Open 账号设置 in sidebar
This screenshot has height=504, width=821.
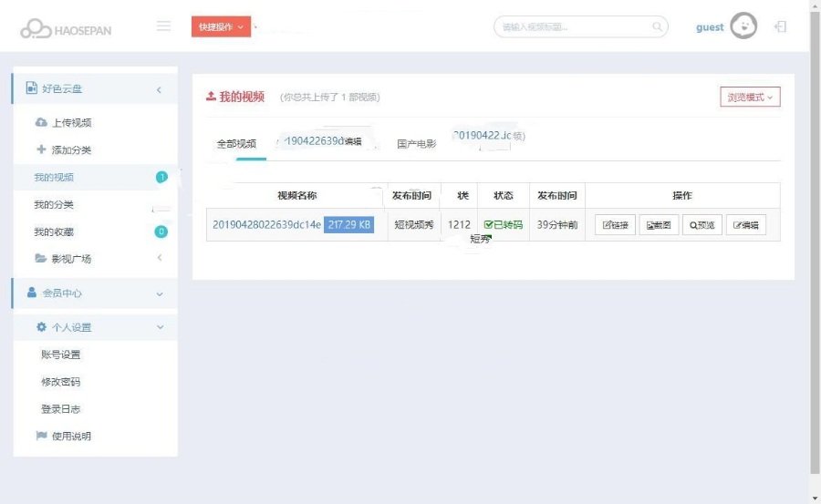61,355
